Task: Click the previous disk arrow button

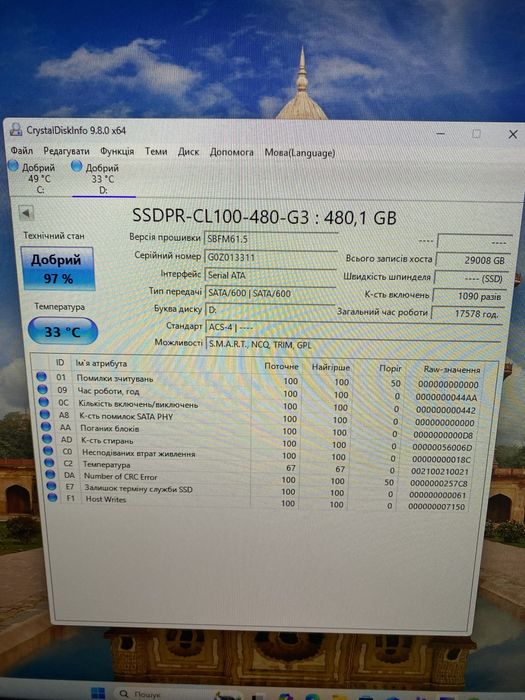Action: tap(26, 213)
